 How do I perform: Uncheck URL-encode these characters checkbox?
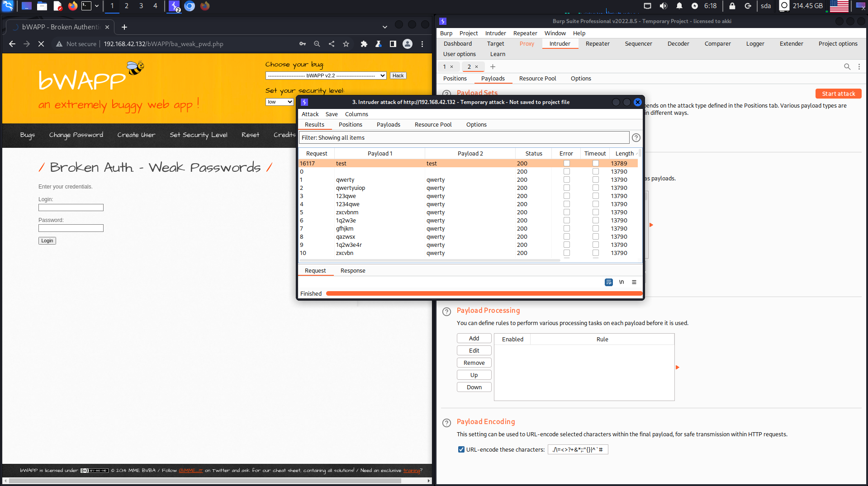click(461, 449)
